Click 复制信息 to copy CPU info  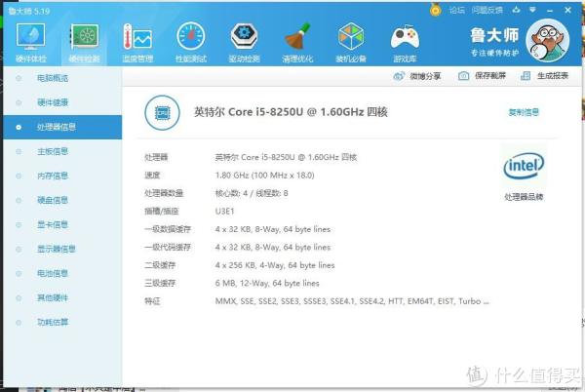pos(524,112)
